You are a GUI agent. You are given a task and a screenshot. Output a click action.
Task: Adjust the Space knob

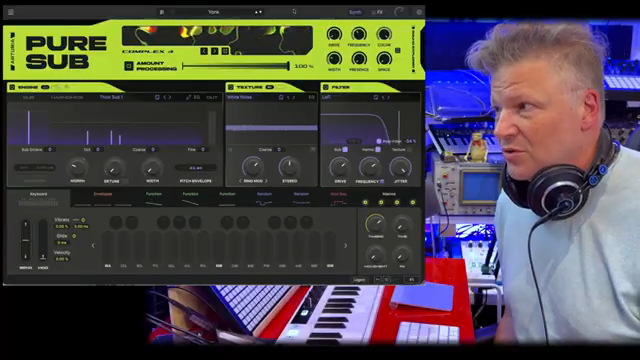pos(384,59)
